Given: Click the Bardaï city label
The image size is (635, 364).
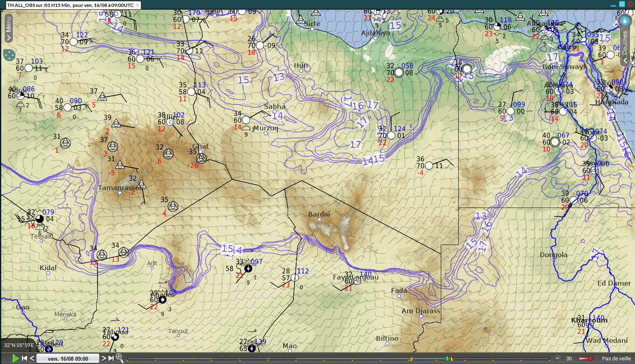Looking at the screenshot, I should (x=319, y=214).
